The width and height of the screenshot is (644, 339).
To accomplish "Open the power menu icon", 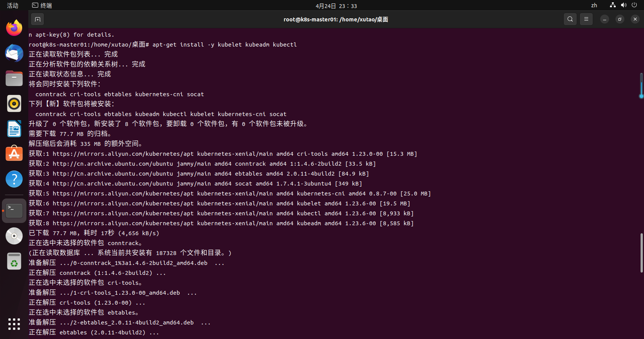I will (x=634, y=5).
